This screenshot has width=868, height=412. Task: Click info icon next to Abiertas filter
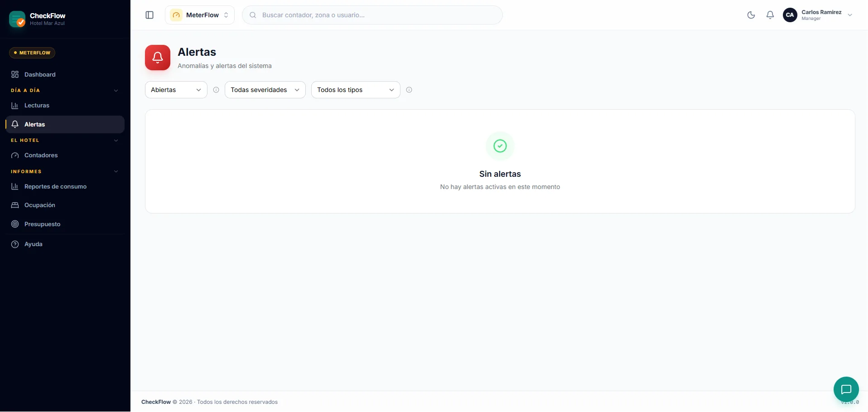coord(216,90)
